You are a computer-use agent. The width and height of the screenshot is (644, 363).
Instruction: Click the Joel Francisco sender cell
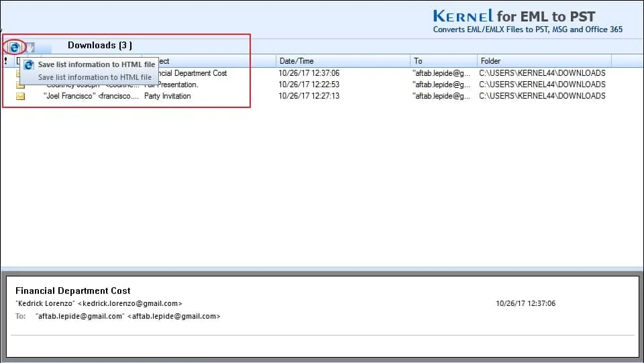[91, 96]
